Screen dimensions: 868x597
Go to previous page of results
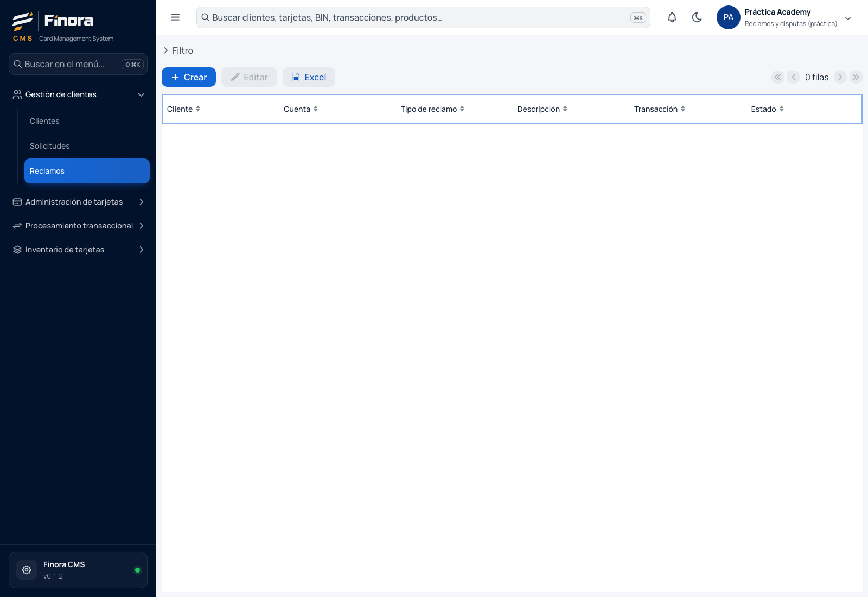(793, 77)
